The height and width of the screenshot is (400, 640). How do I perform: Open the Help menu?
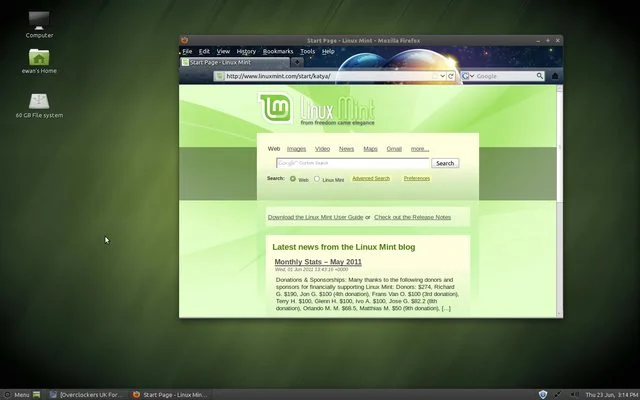click(328, 51)
